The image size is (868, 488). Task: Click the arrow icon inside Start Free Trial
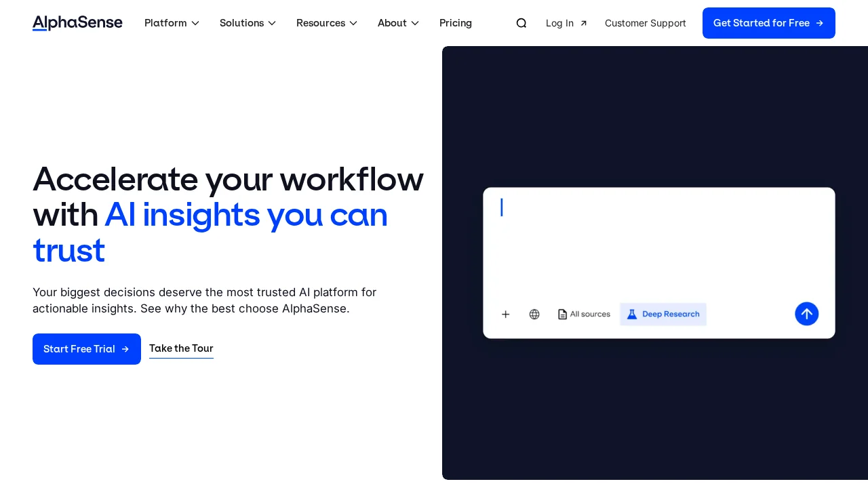(x=125, y=349)
